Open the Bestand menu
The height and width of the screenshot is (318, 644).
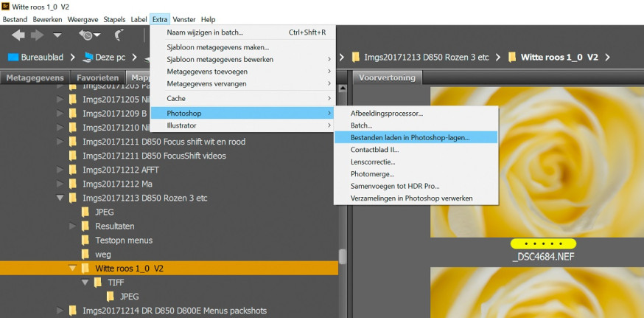15,19
